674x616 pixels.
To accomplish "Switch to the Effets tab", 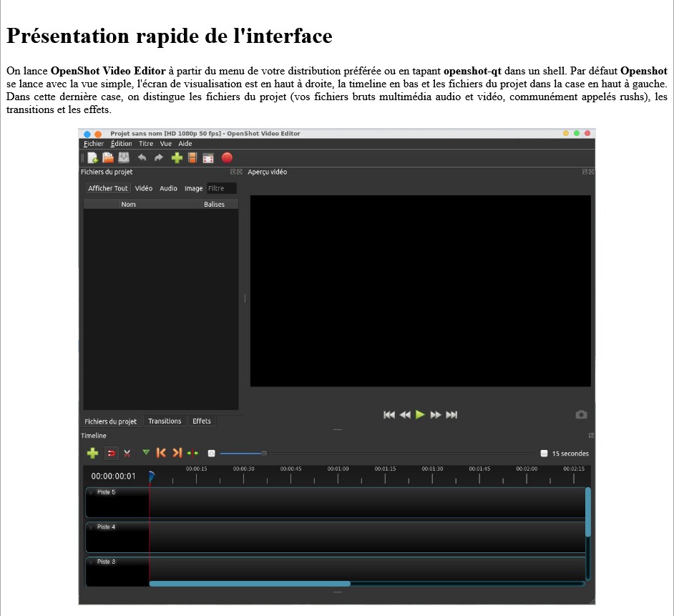I will coord(202,421).
